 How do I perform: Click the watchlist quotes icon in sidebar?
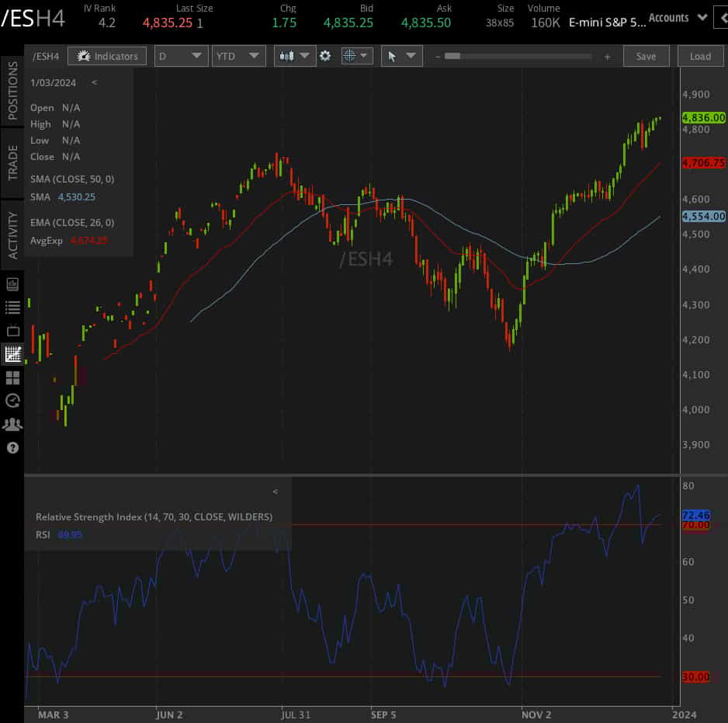pos(12,308)
